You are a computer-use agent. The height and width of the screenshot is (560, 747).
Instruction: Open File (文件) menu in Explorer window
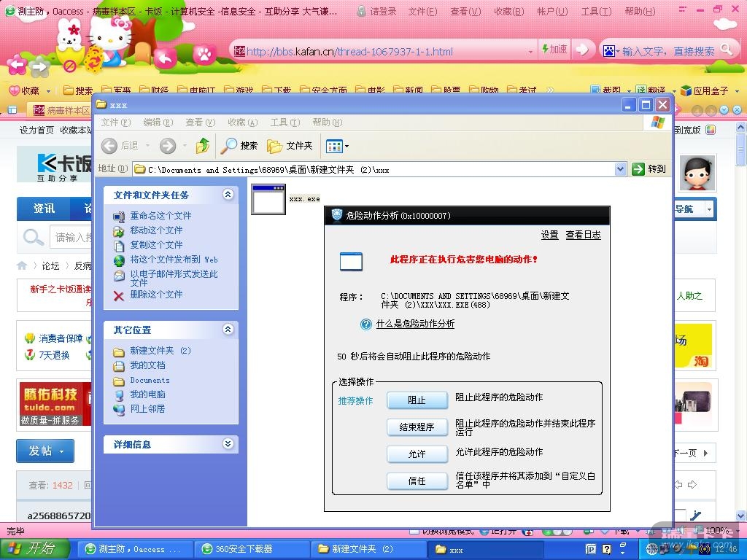click(116, 122)
